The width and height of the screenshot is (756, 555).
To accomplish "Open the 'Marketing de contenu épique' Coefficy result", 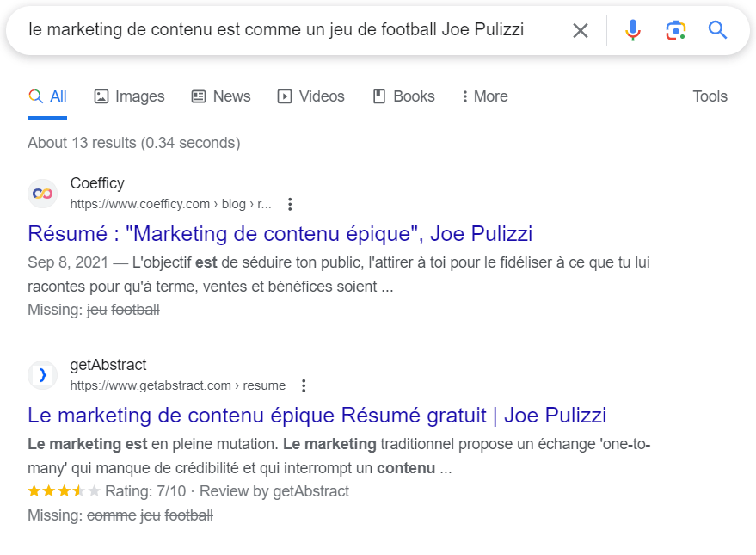I will (x=280, y=233).
